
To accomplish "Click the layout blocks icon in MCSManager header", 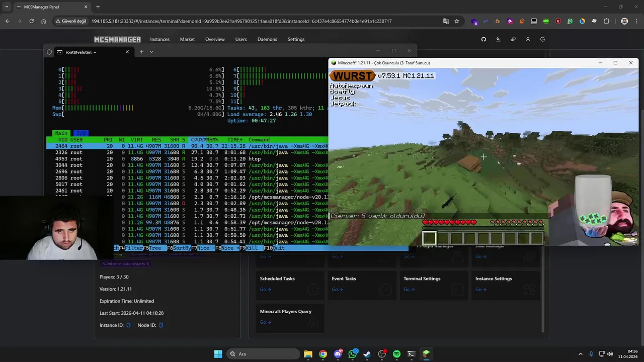I will tap(513, 39).
